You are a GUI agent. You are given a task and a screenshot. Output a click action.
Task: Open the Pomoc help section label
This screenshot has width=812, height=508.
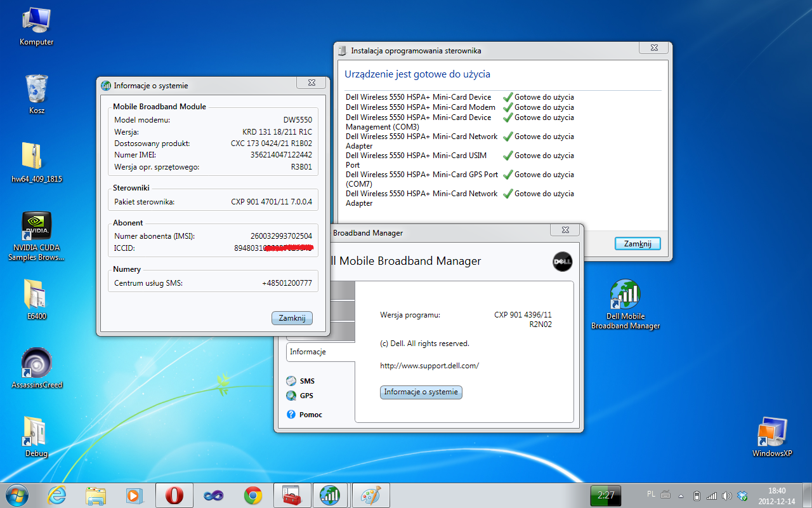[x=311, y=414]
